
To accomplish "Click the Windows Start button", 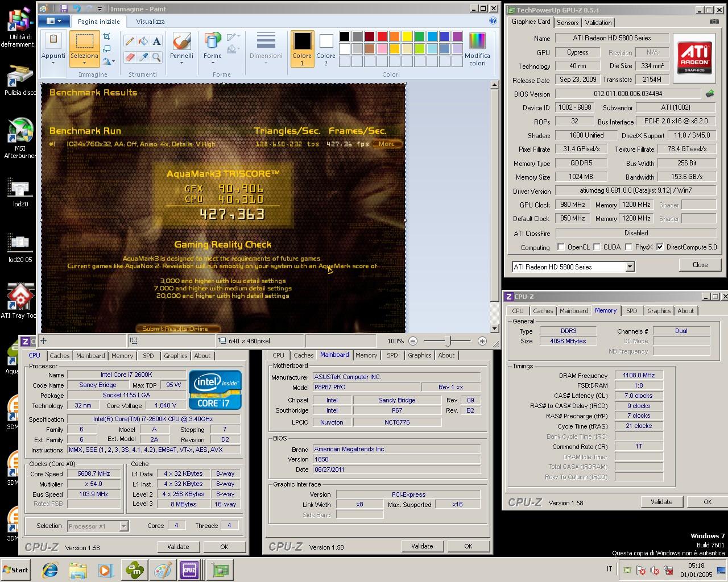I will tap(16, 569).
